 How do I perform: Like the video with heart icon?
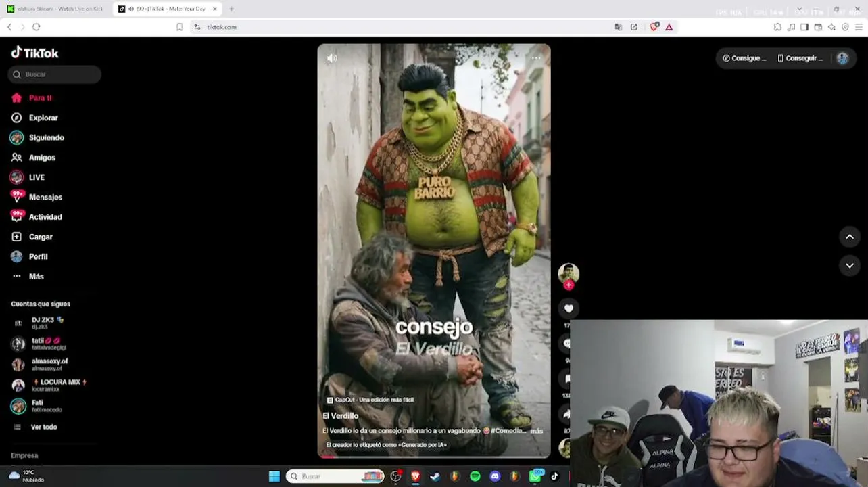(x=569, y=308)
